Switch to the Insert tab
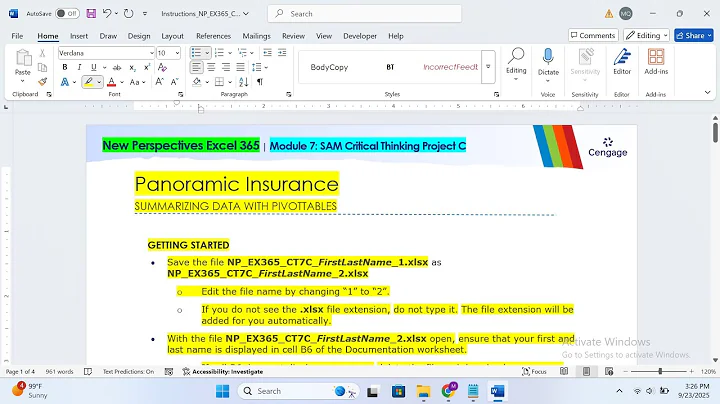 click(79, 36)
